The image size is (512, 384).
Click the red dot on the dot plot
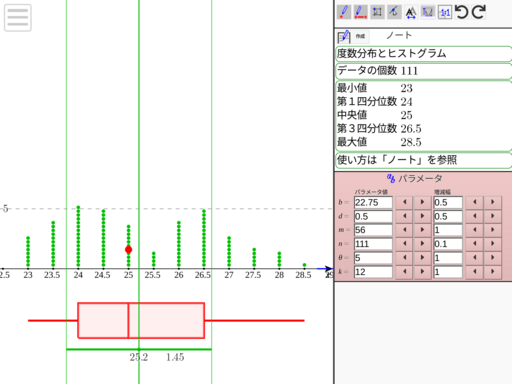point(128,250)
